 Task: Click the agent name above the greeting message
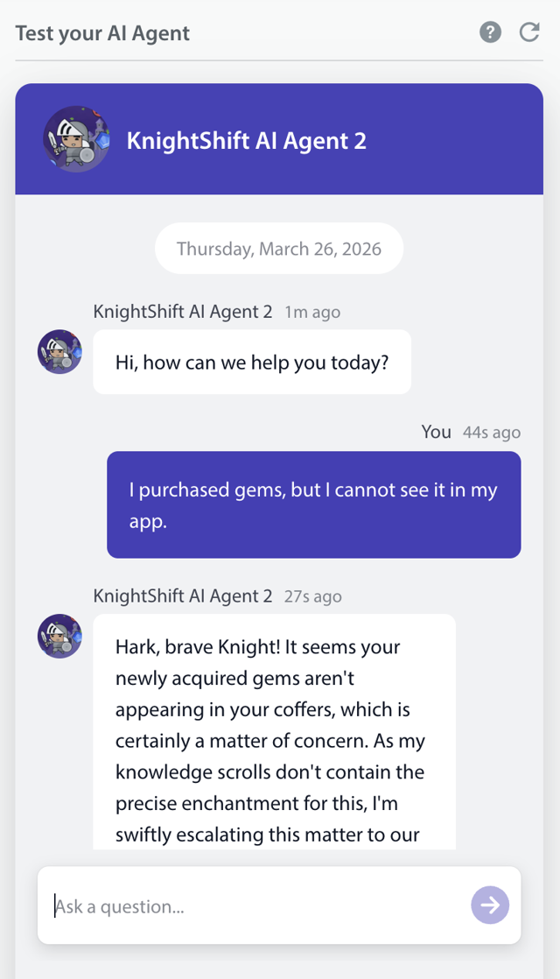pyautogui.click(x=183, y=312)
